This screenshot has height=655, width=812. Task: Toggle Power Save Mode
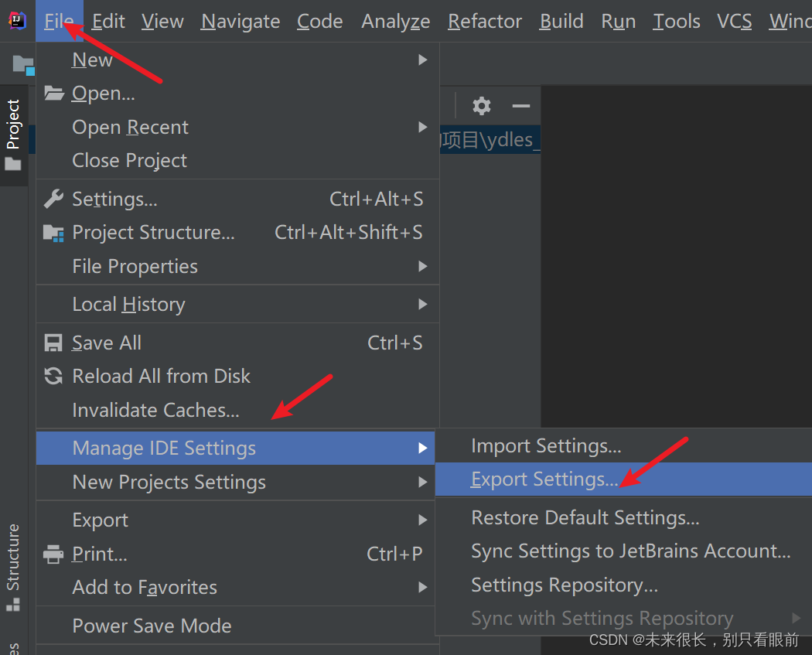click(x=237, y=626)
